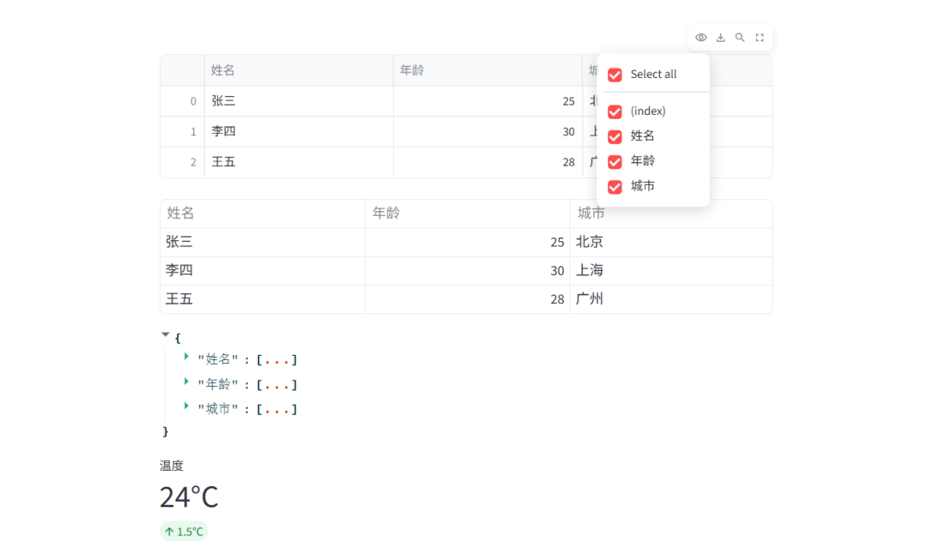Expand the dataframe to fullscreen

click(x=760, y=37)
